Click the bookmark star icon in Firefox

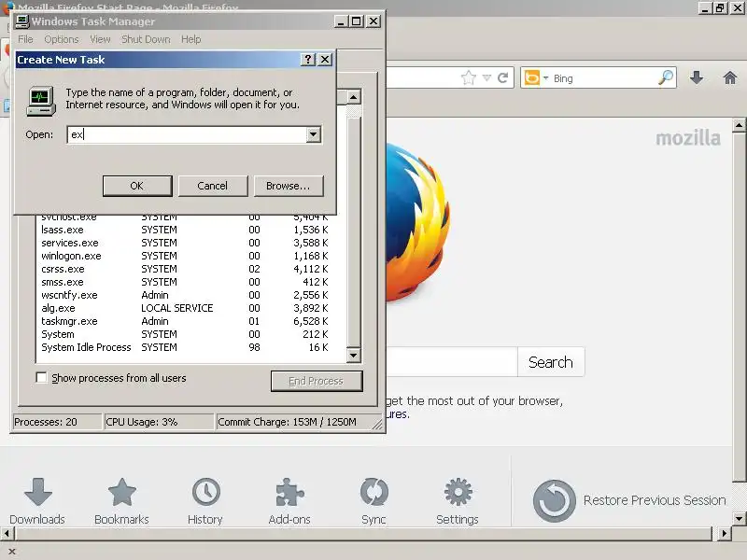[469, 77]
